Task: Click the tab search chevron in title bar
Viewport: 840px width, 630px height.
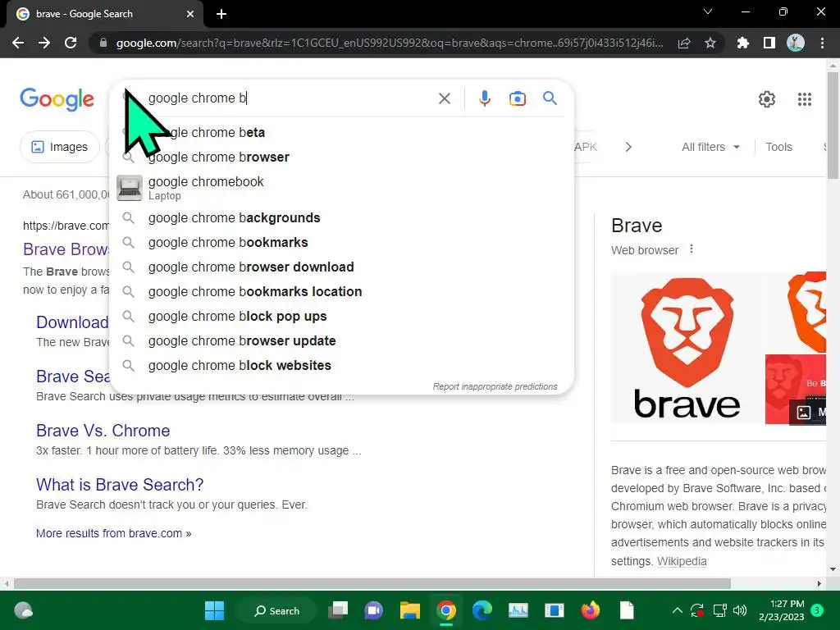Action: click(x=708, y=11)
